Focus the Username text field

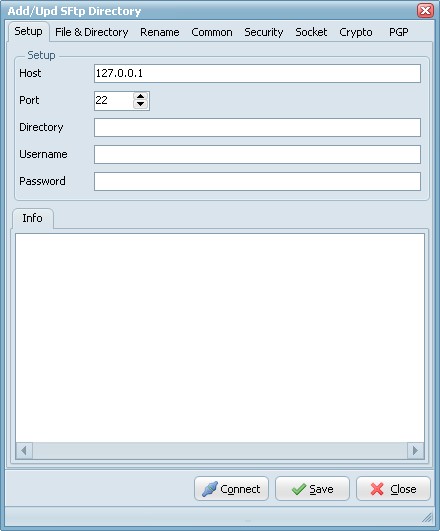coord(257,154)
